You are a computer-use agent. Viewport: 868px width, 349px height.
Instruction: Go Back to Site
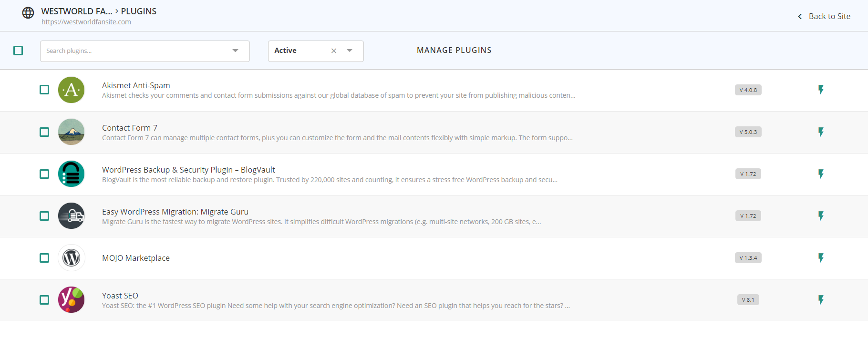[829, 16]
